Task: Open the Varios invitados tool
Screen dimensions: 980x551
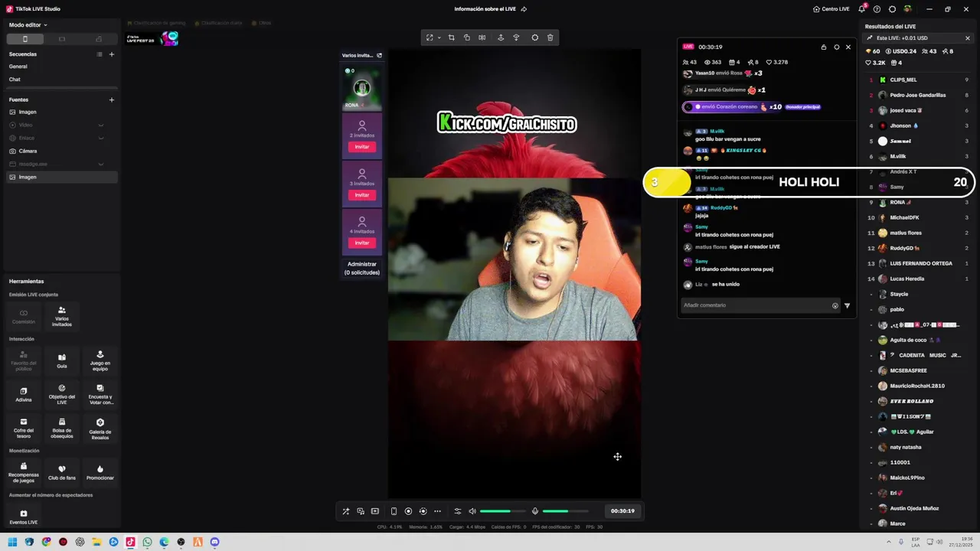Action: [62, 316]
